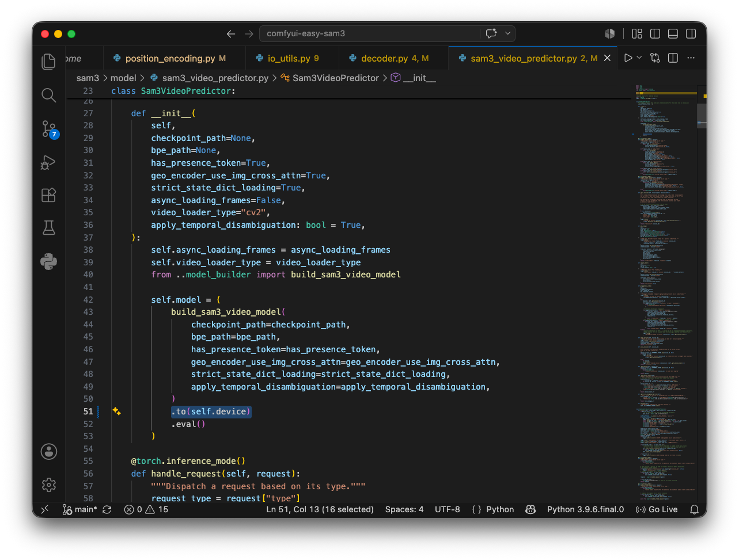This screenshot has height=560, width=739.
Task: Open sam3_video_predictor.py breadcrumb
Action: click(209, 78)
